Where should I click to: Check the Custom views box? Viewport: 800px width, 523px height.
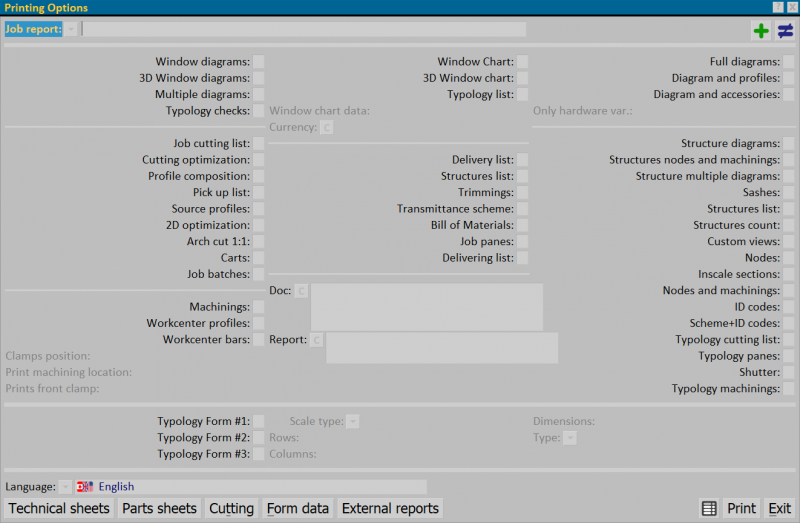click(x=789, y=241)
